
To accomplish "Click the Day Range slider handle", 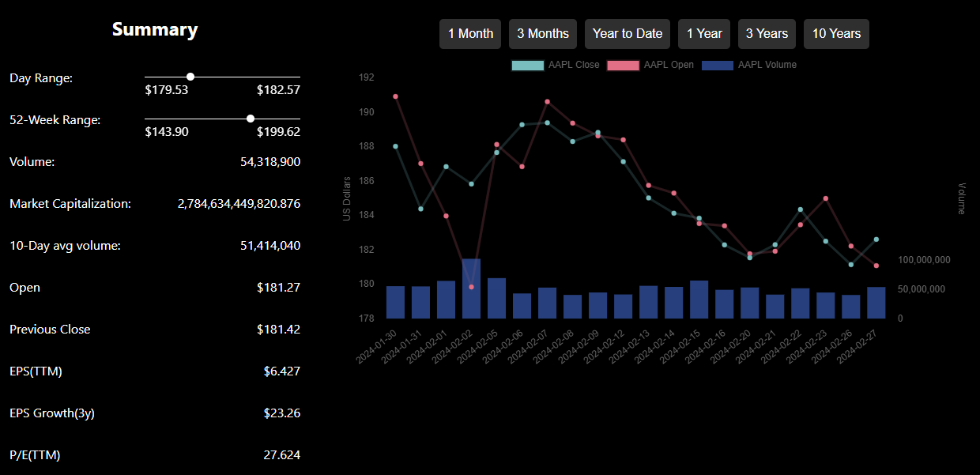I will (x=190, y=77).
